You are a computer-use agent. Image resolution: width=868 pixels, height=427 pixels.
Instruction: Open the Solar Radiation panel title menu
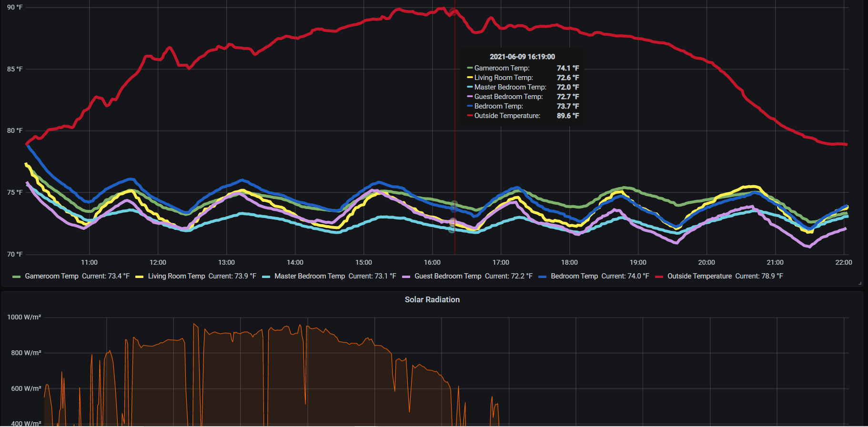432,299
